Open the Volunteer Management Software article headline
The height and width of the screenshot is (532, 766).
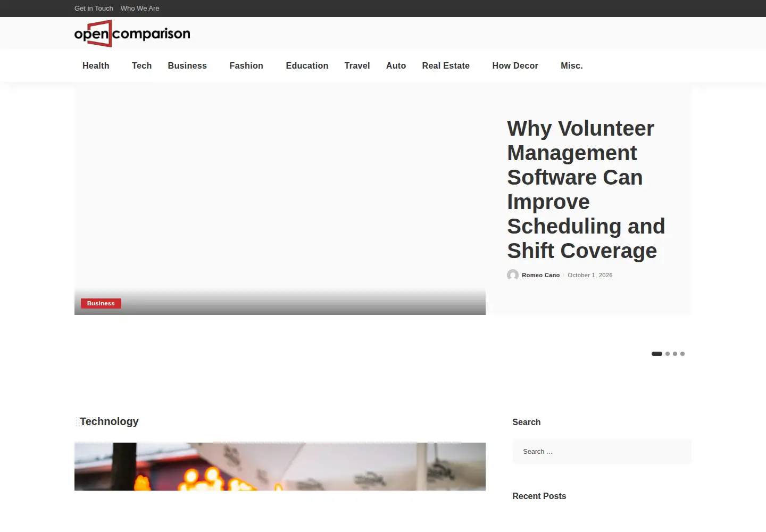(586, 189)
